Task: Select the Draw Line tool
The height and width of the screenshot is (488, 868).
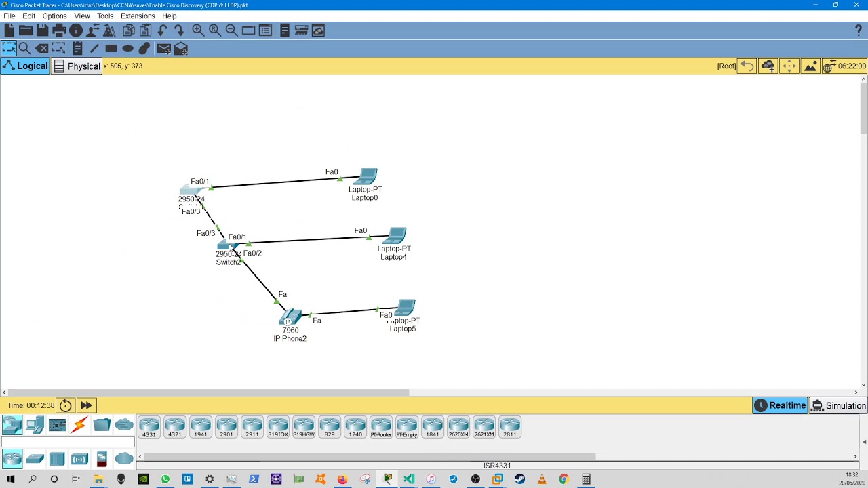Action: [94, 48]
